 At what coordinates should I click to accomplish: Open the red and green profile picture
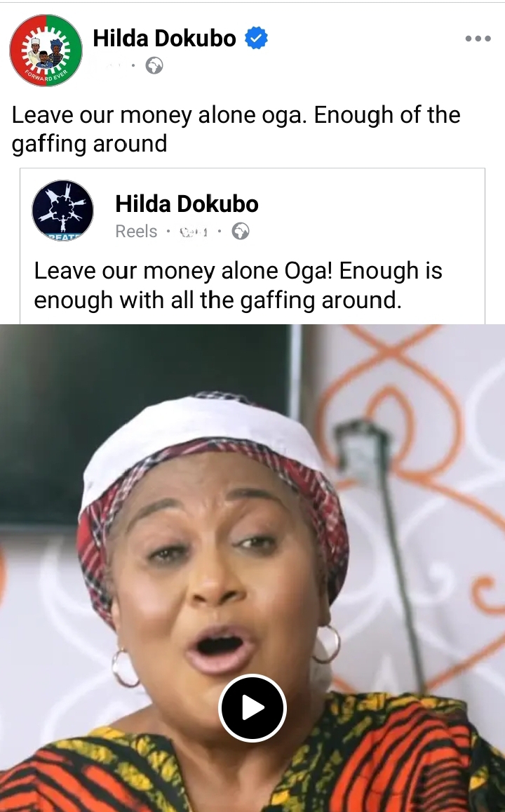[46, 50]
